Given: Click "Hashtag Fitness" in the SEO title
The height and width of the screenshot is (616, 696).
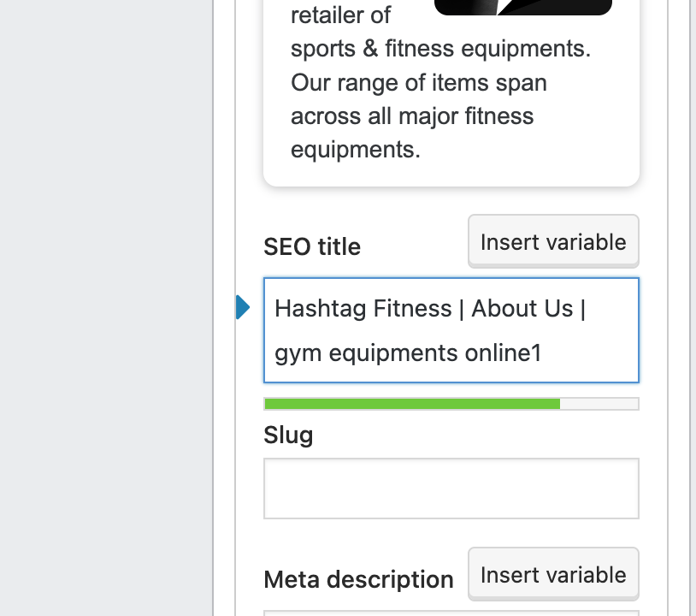Looking at the screenshot, I should pos(363,308).
